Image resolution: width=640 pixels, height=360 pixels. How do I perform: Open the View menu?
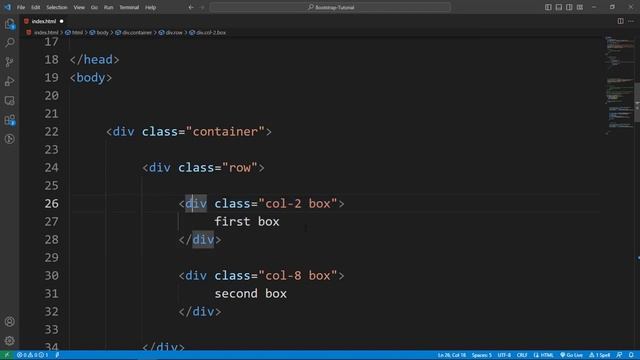(79, 7)
